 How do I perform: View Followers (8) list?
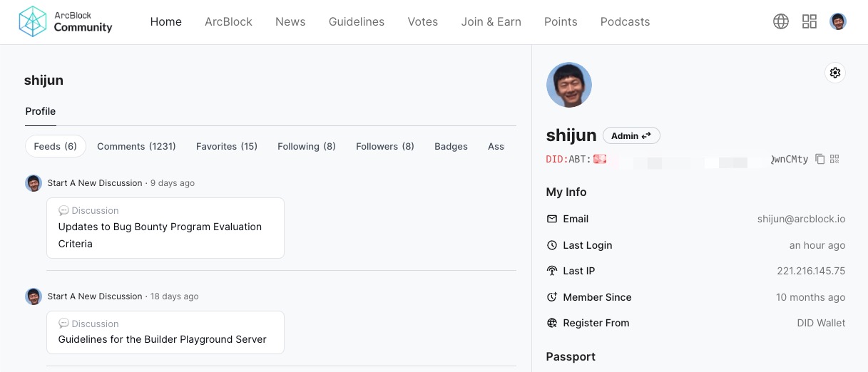click(x=385, y=146)
